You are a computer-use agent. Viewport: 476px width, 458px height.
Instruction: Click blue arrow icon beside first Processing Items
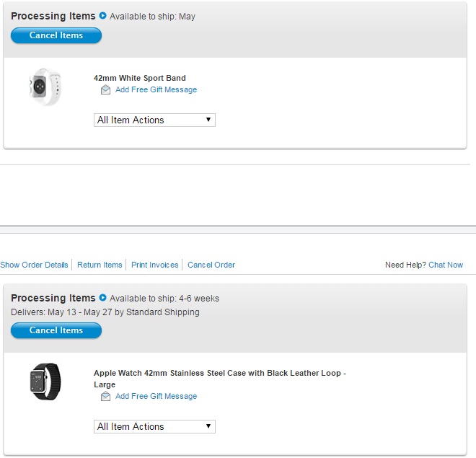click(x=103, y=15)
